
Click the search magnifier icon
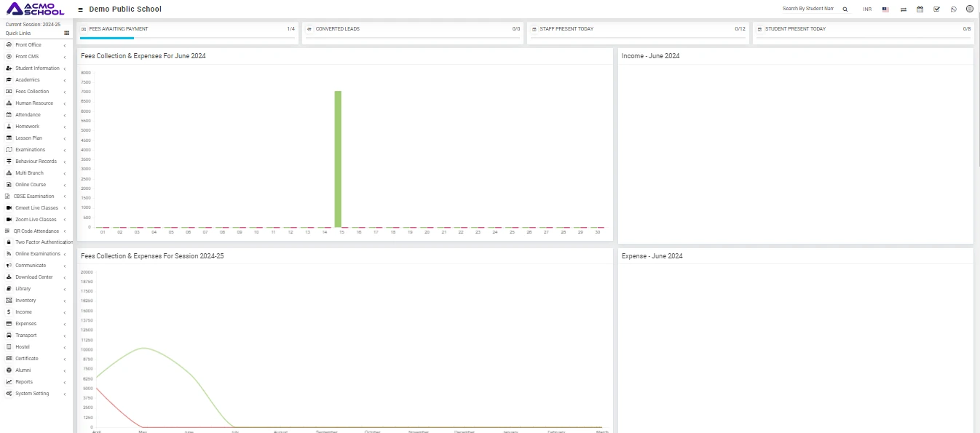[845, 9]
